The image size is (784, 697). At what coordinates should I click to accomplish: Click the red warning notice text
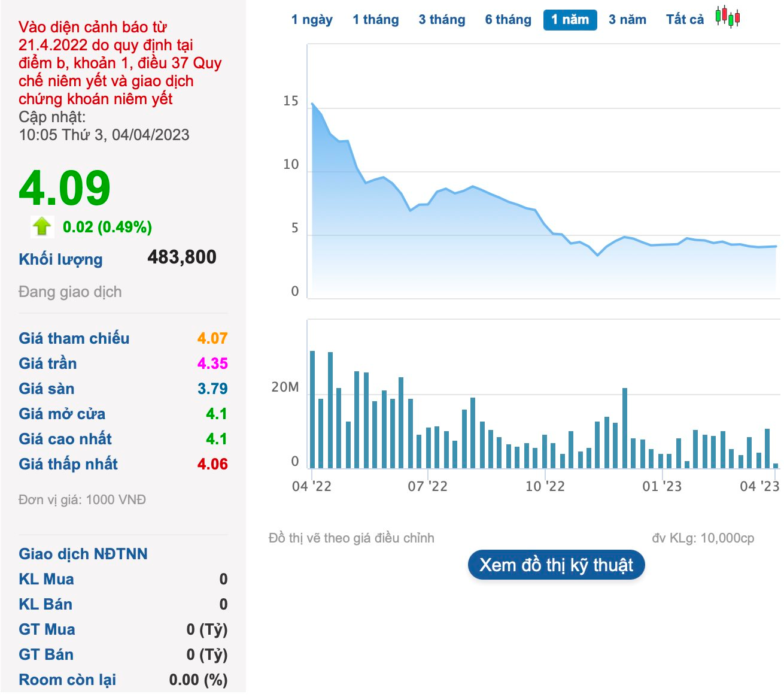pyautogui.click(x=120, y=63)
